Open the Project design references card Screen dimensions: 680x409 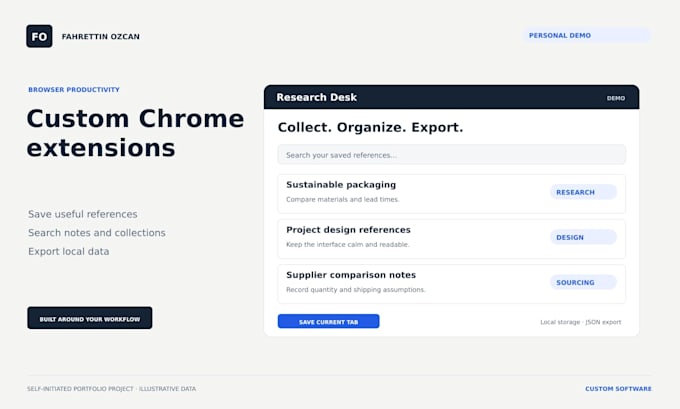(451, 239)
